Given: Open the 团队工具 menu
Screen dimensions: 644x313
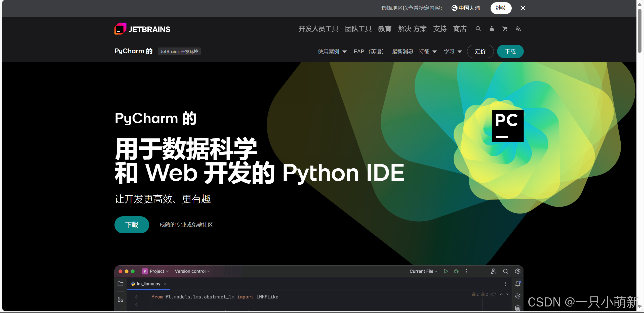Looking at the screenshot, I should (358, 29).
